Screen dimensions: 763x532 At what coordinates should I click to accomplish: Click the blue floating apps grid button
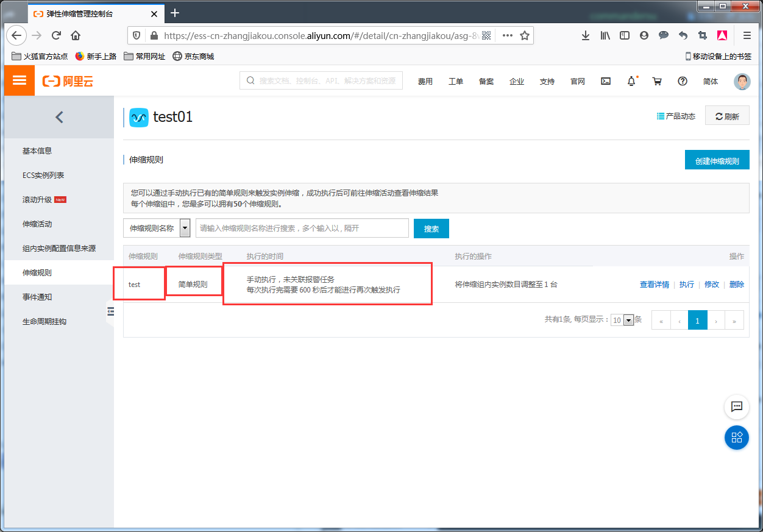pos(736,437)
